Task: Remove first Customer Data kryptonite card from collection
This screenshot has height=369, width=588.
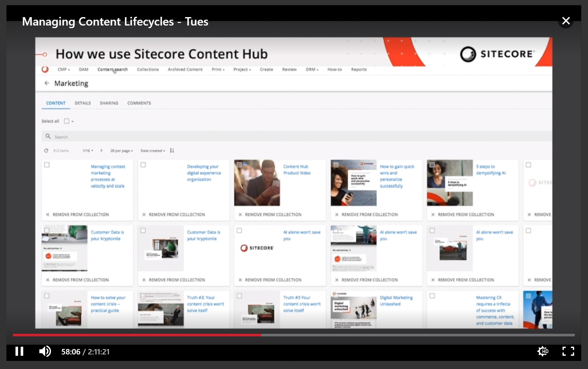Action: [x=77, y=280]
